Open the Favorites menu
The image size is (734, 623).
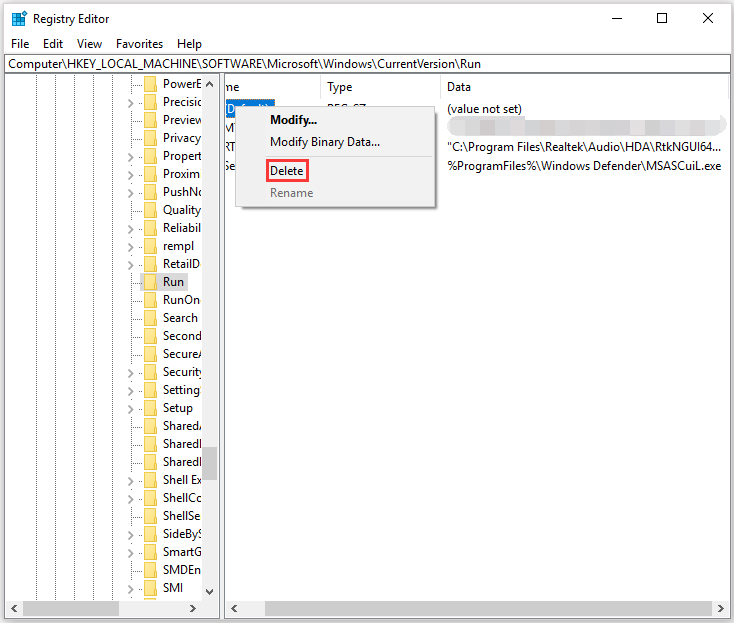pos(139,44)
